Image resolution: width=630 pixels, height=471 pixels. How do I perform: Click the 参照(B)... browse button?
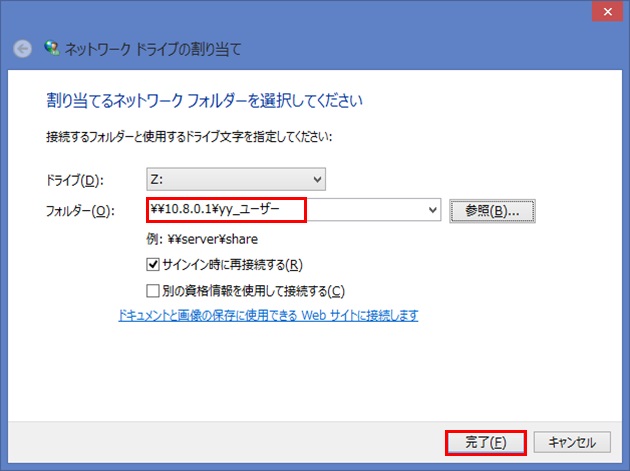pyautogui.click(x=492, y=211)
